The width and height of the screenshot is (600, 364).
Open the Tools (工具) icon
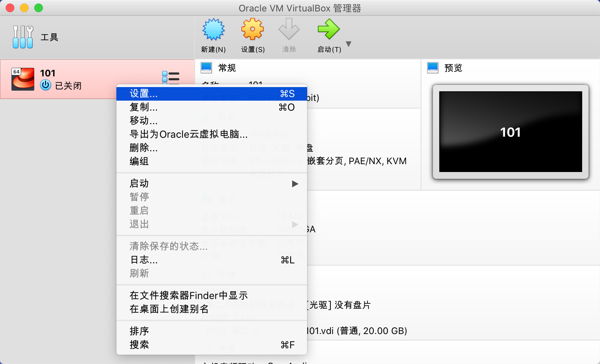pos(23,37)
